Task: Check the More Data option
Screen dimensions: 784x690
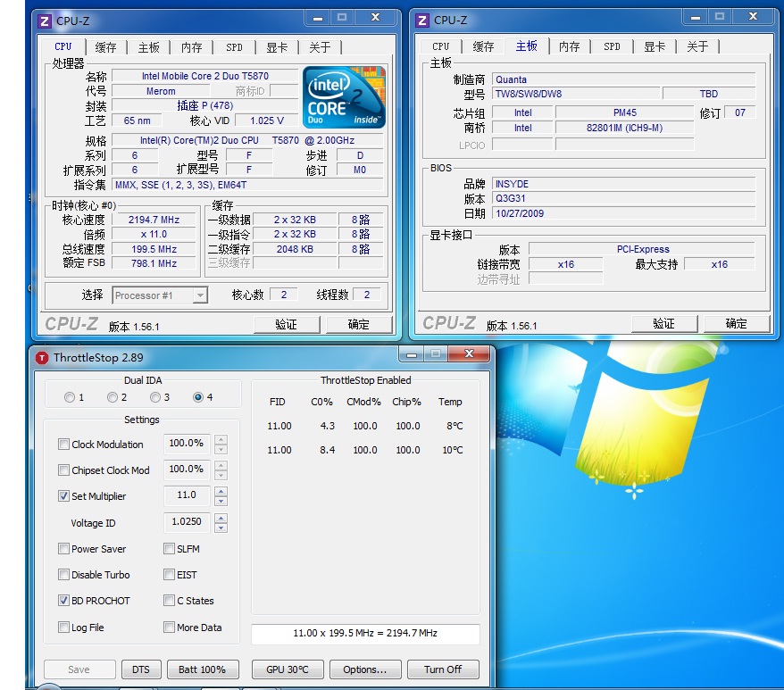Action: point(169,627)
